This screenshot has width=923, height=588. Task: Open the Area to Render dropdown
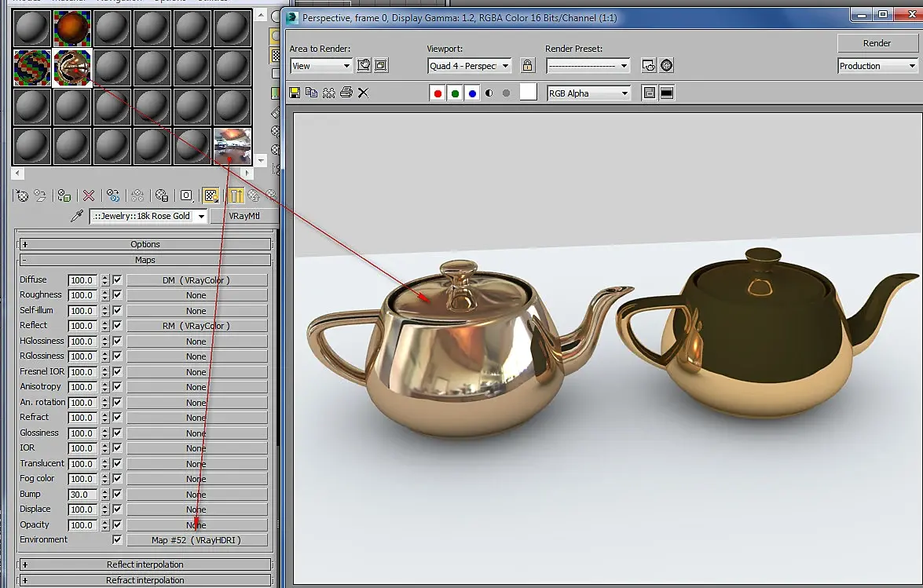(x=321, y=66)
